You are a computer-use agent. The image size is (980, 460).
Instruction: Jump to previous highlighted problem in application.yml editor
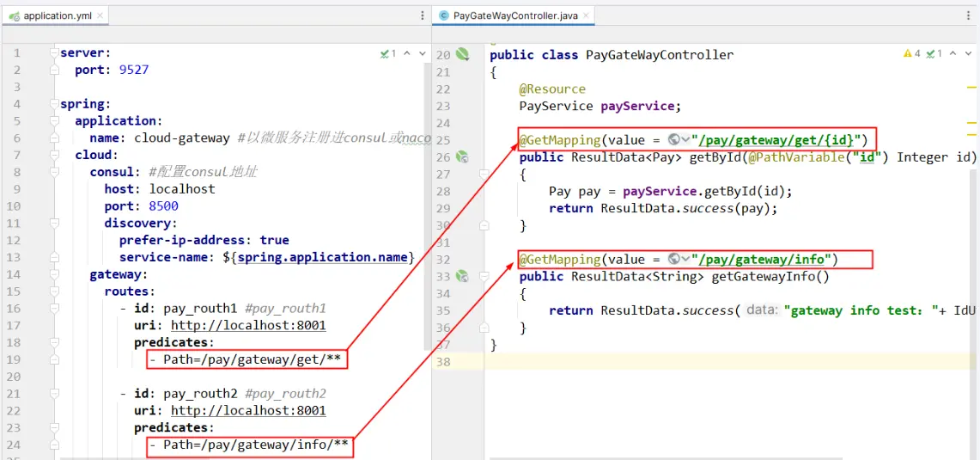406,53
